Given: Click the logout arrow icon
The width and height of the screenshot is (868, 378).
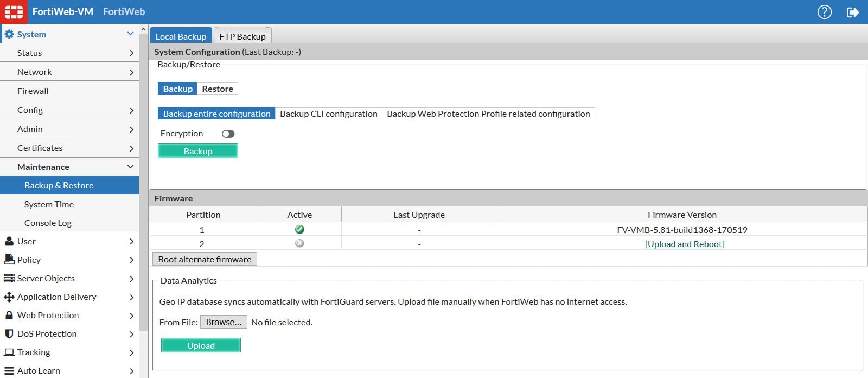Looking at the screenshot, I should 853,12.
